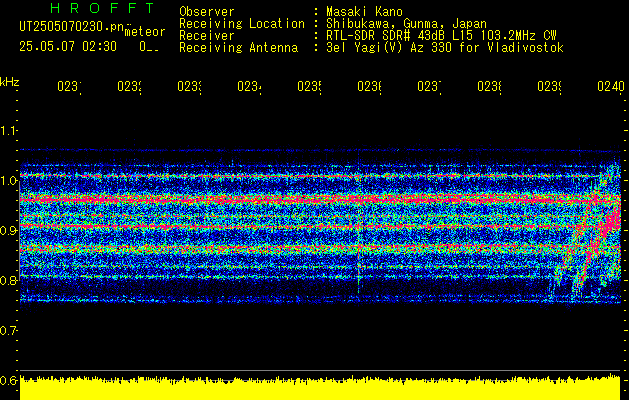
Task: Click the Receiver label
Action: (x=207, y=36)
